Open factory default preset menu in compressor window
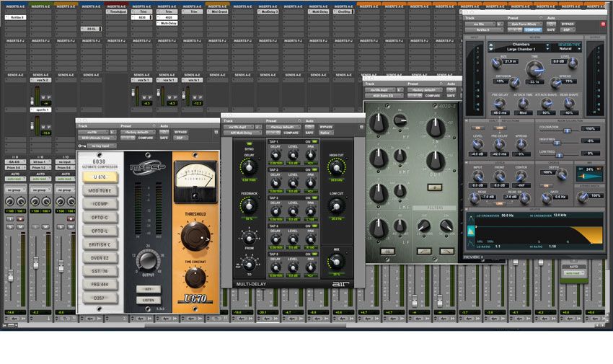This screenshot has height=364, width=613. 138,132
